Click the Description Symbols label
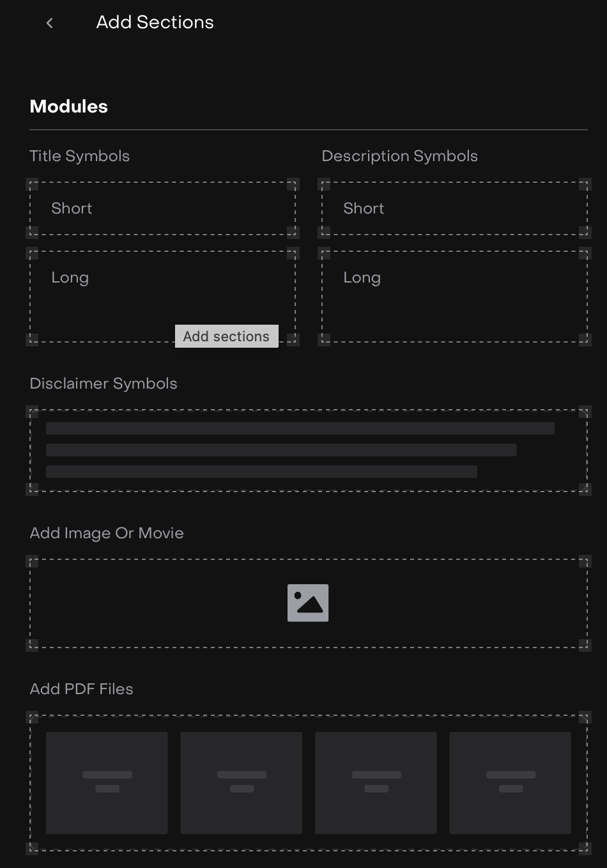The image size is (607, 868). [399, 156]
